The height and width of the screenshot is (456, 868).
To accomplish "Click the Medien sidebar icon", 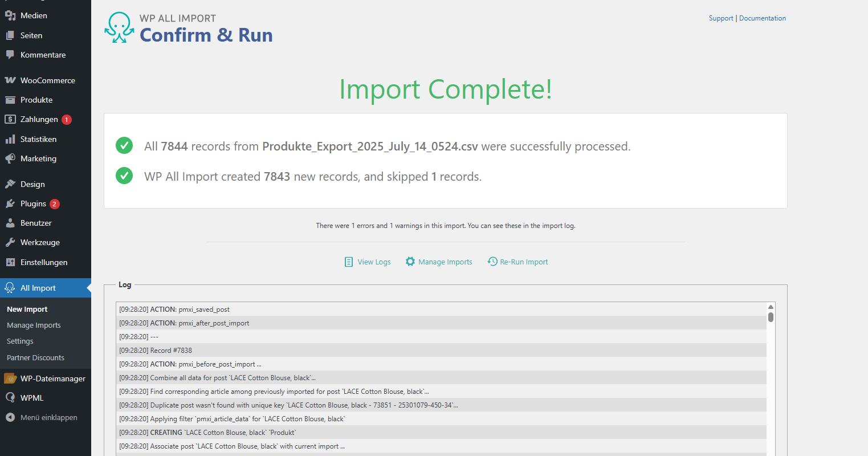I will 10,15.
